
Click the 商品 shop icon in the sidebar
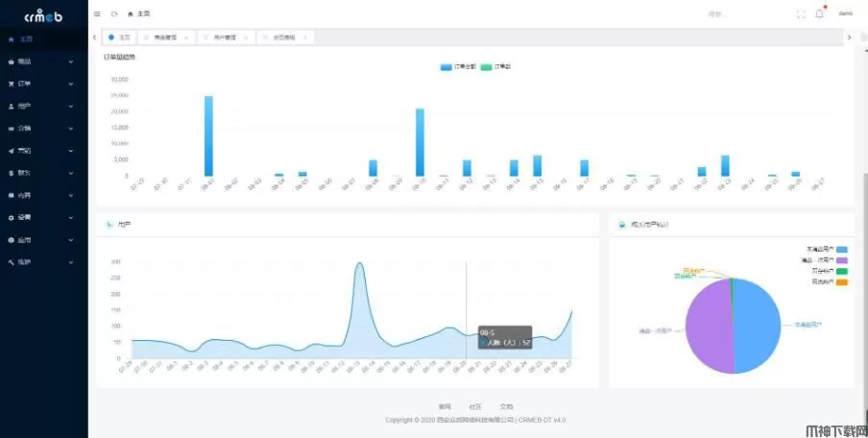[12, 62]
